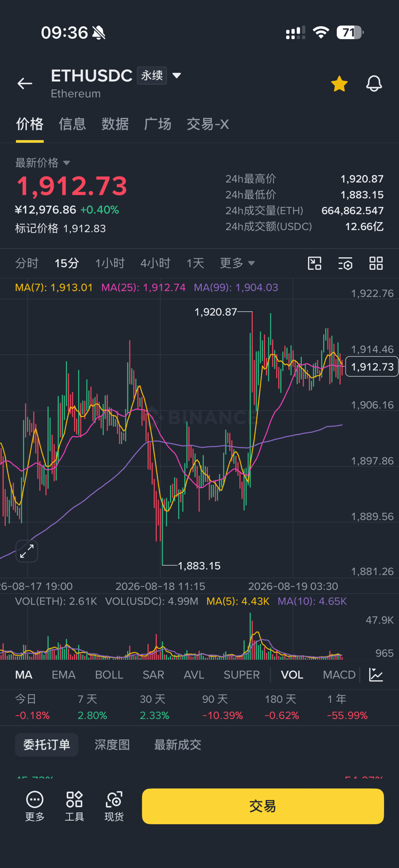Tap the 24h最低价 value 1,883.15
This screenshot has width=399, height=868.
click(362, 195)
